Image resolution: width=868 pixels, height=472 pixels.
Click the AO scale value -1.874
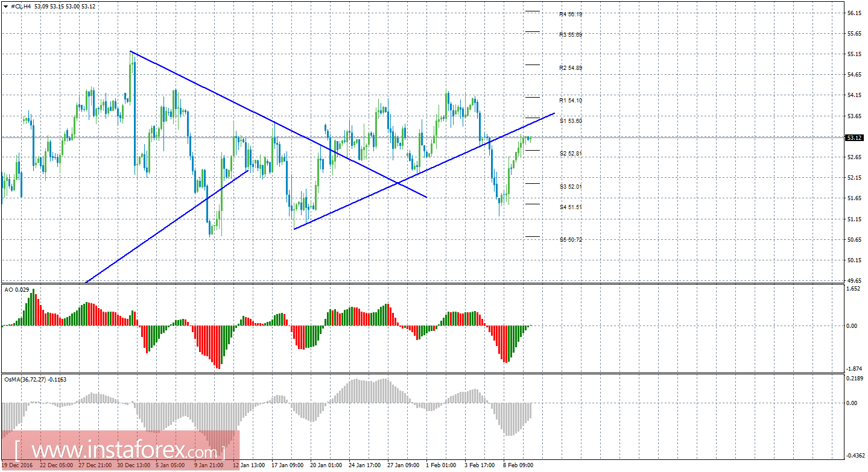pyautogui.click(x=854, y=369)
